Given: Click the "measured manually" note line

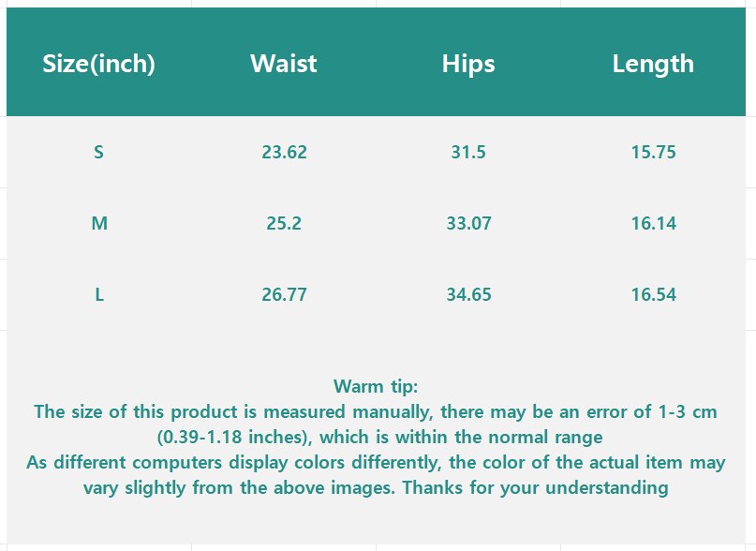Looking at the screenshot, I should pos(376,411).
